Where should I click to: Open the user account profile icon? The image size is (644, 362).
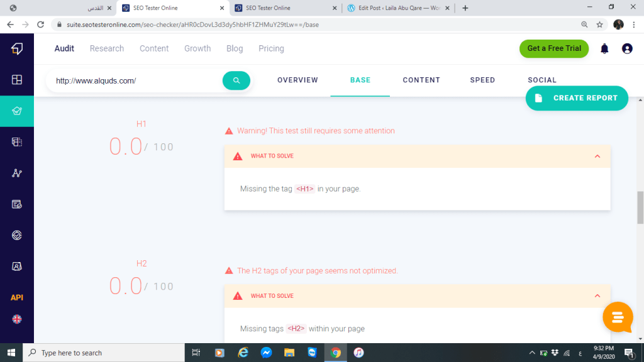tap(626, 49)
